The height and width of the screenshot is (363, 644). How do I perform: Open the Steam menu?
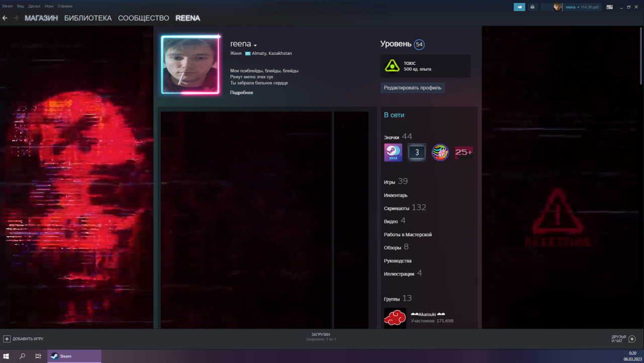[x=7, y=6]
